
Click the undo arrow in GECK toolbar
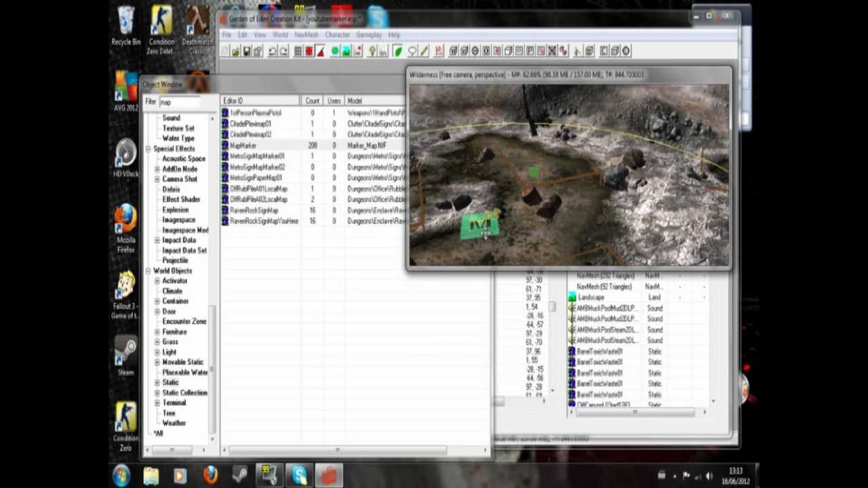tap(273, 51)
